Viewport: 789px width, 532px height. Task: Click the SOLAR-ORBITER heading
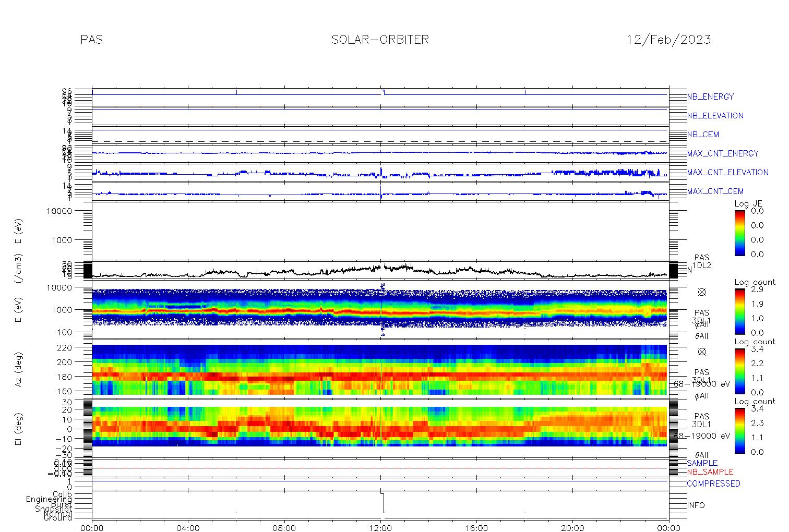click(380, 40)
